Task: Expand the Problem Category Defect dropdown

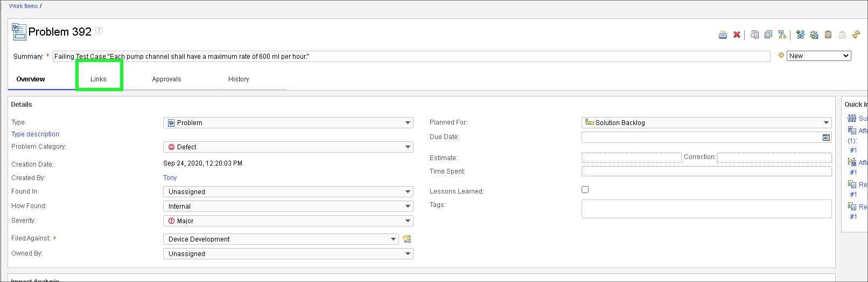Action: [288, 147]
